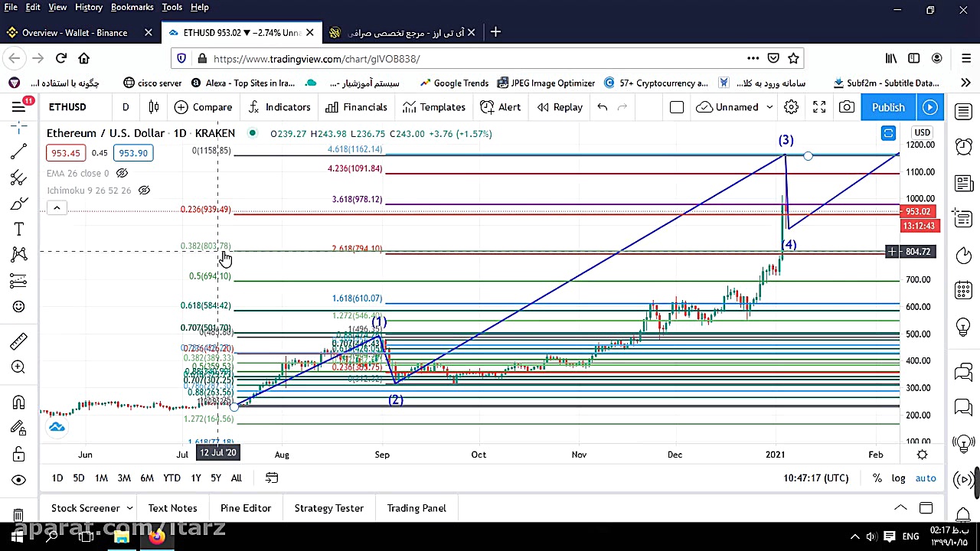
Task: Lock all drawing tools
Action: (19, 455)
